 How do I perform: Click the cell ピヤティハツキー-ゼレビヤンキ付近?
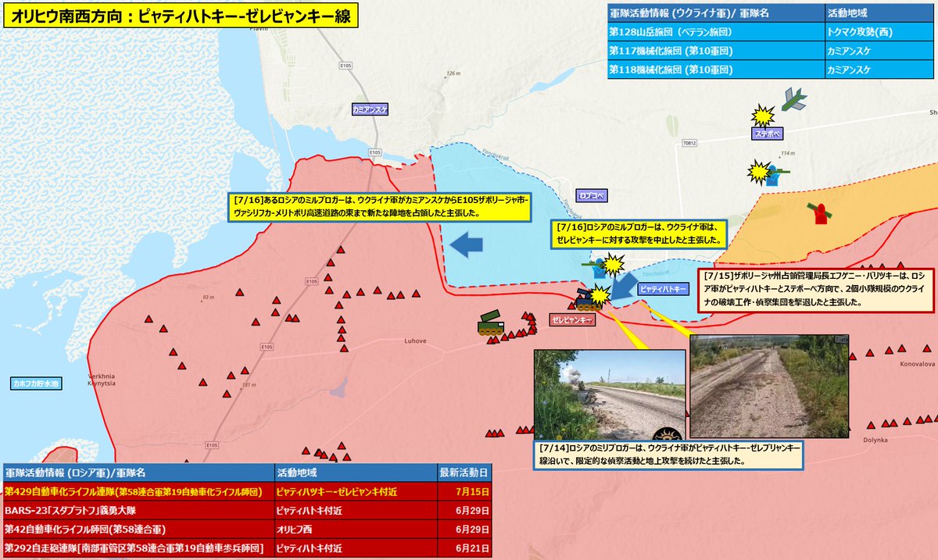point(355,492)
